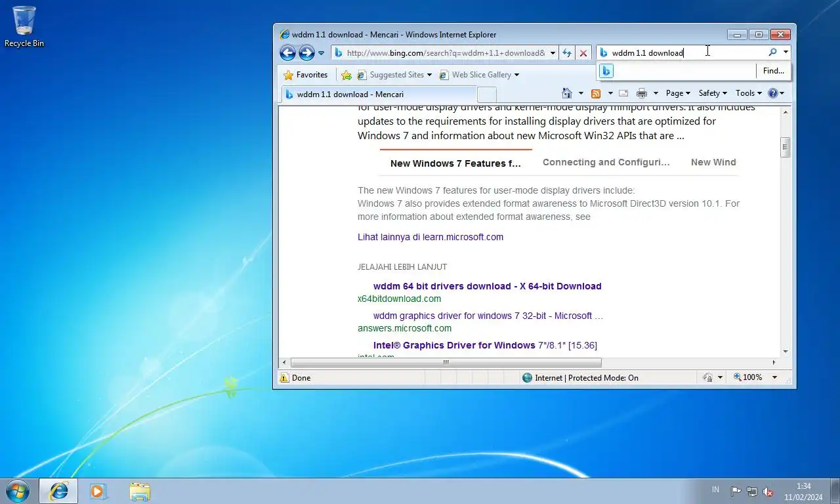Click the vertical scrollbar thumb
The image size is (840, 504).
[785, 147]
